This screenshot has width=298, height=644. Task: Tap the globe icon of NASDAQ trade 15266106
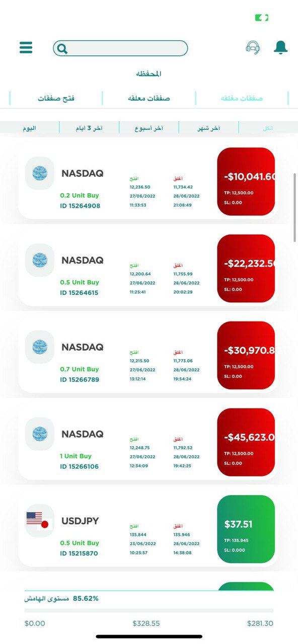click(40, 434)
